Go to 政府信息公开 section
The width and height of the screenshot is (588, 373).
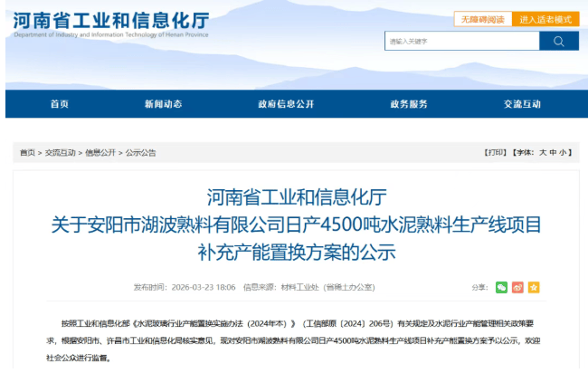286,104
